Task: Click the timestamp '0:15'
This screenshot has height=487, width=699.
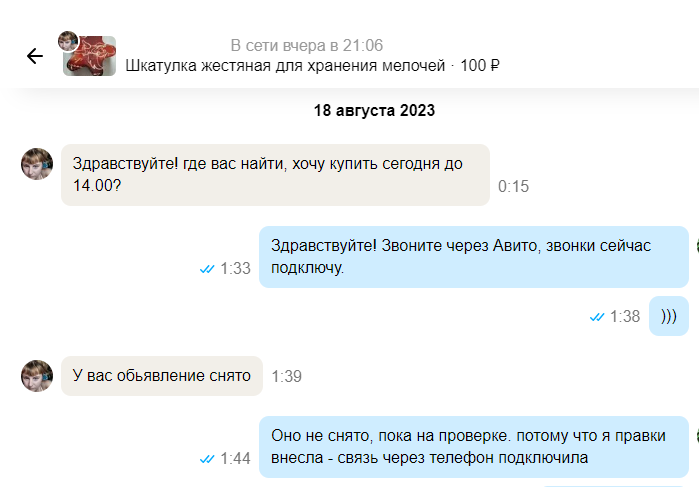Action: coord(513,186)
